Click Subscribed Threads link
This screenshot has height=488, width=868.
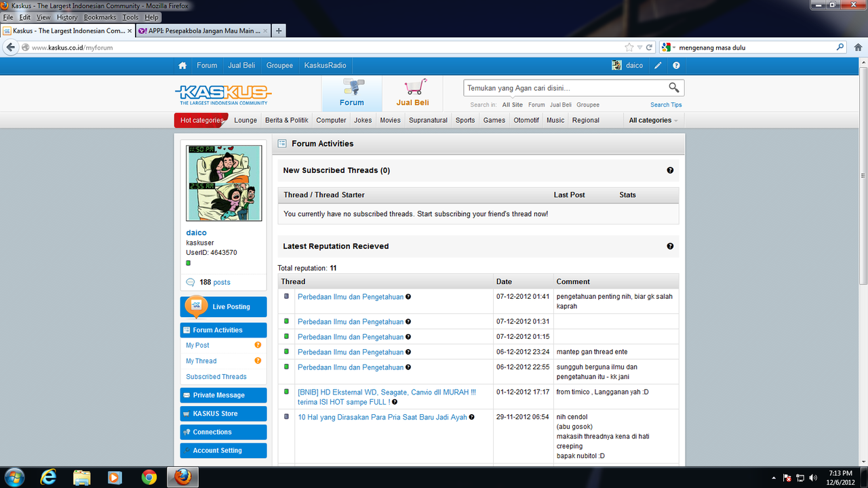tap(216, 377)
